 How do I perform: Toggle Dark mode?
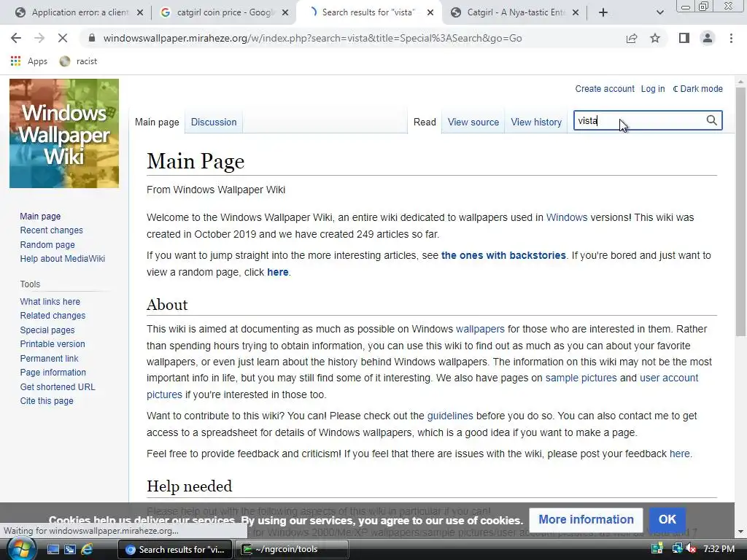(697, 88)
